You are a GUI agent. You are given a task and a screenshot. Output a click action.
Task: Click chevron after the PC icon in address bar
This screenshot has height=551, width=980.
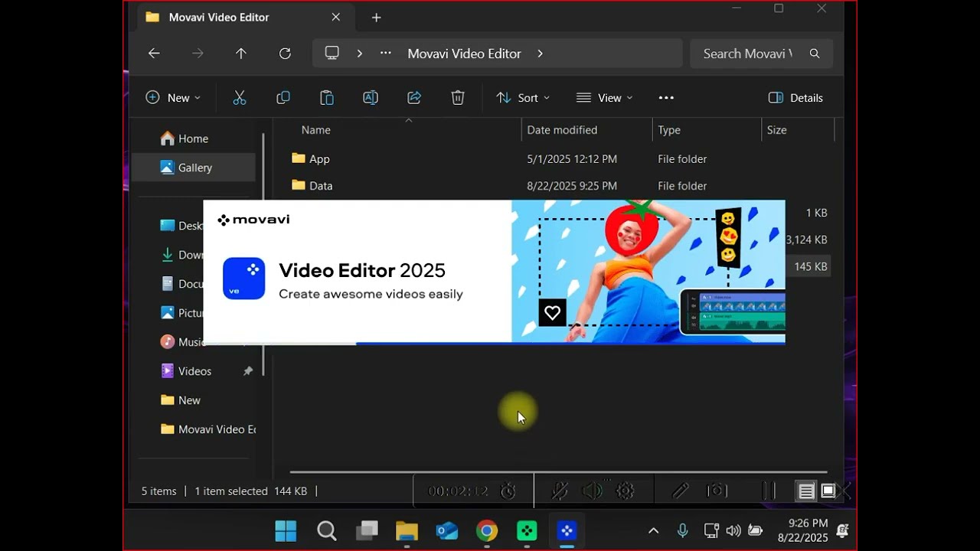[x=359, y=54]
